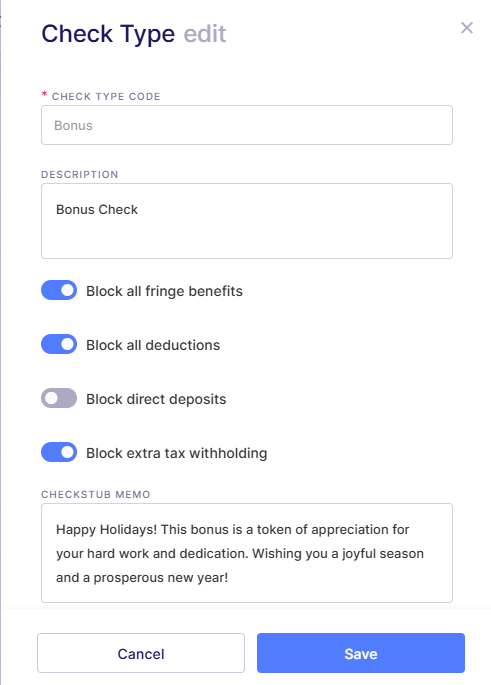Disable the Block all fringe benefits switch

59,291
